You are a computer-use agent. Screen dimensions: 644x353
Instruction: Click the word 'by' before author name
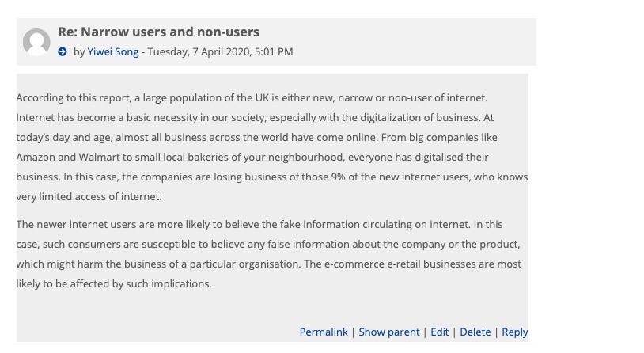pos(79,52)
